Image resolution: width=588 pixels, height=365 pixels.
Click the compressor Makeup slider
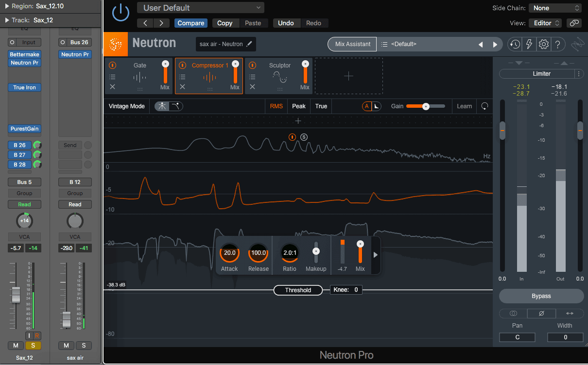coord(316,251)
